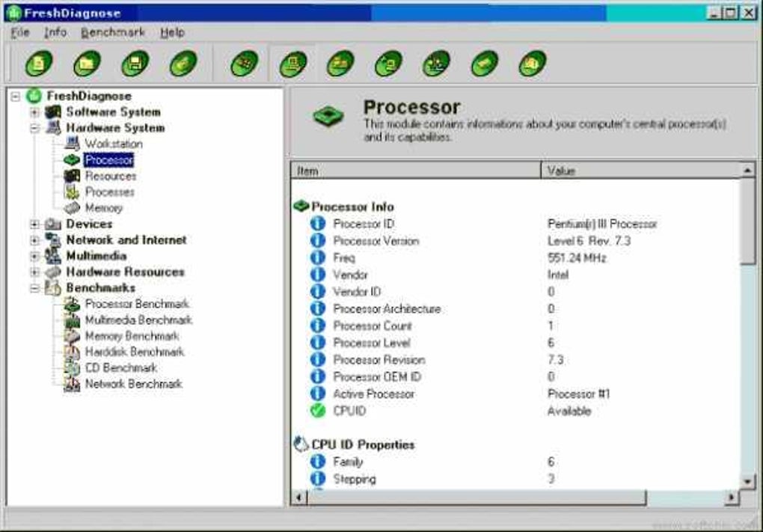This screenshot has width=763, height=532.
Task: Click the "Vendor ID" row label
Action: click(x=357, y=292)
